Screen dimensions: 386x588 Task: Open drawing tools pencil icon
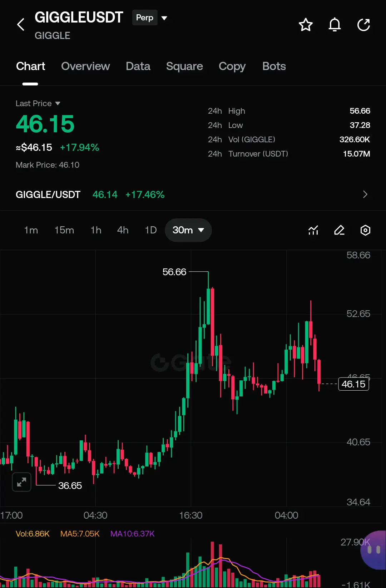(x=339, y=230)
